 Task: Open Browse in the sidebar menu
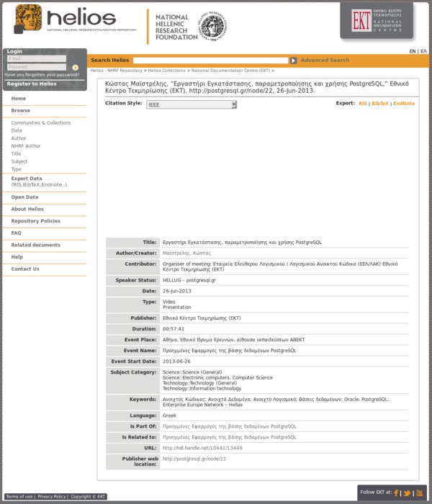click(21, 110)
